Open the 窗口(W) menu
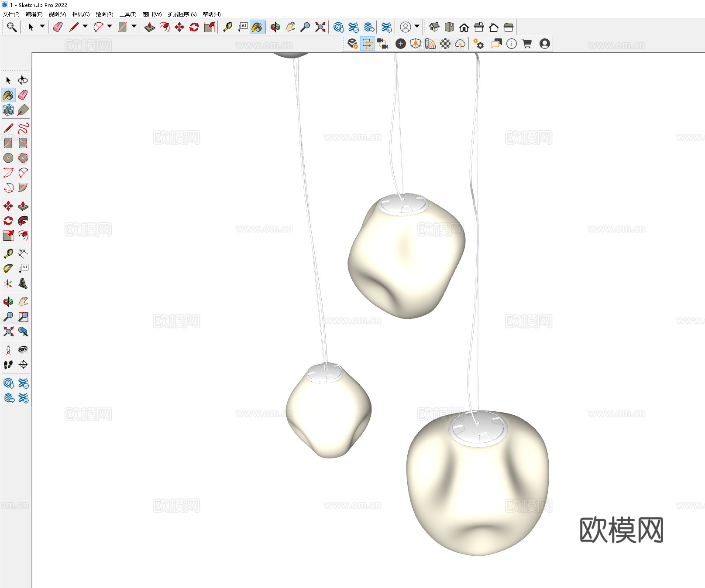 (x=152, y=14)
